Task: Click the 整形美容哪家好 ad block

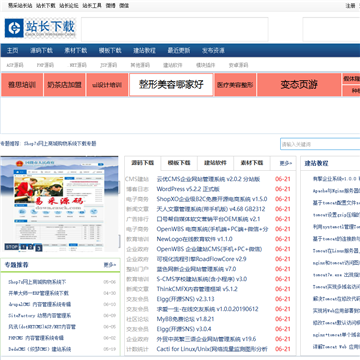Action: [x=171, y=85]
